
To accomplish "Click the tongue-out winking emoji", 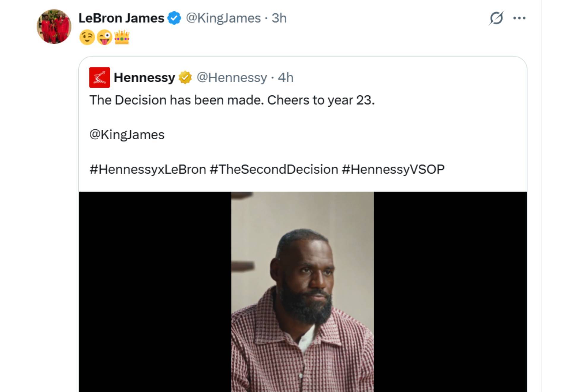I will [104, 37].
